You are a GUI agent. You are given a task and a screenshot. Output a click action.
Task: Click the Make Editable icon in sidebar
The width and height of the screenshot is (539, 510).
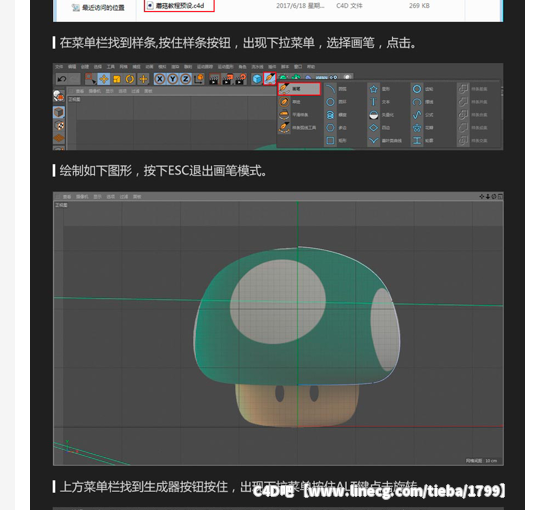click(x=59, y=96)
